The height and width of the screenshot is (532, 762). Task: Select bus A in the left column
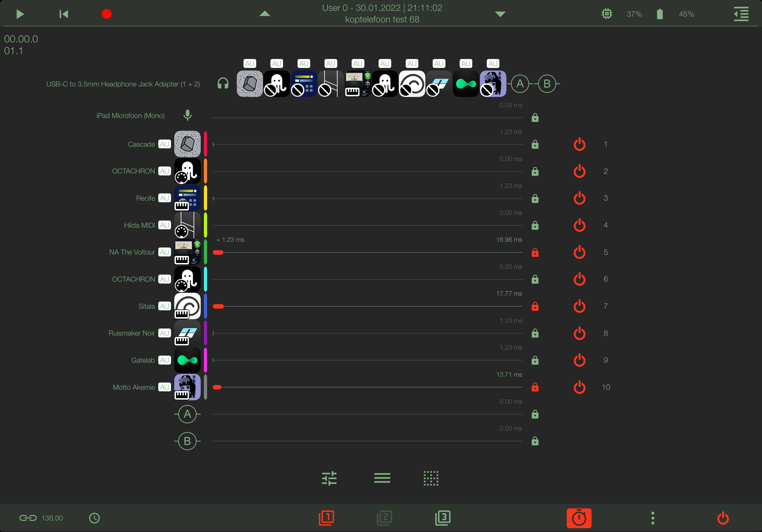[188, 414]
